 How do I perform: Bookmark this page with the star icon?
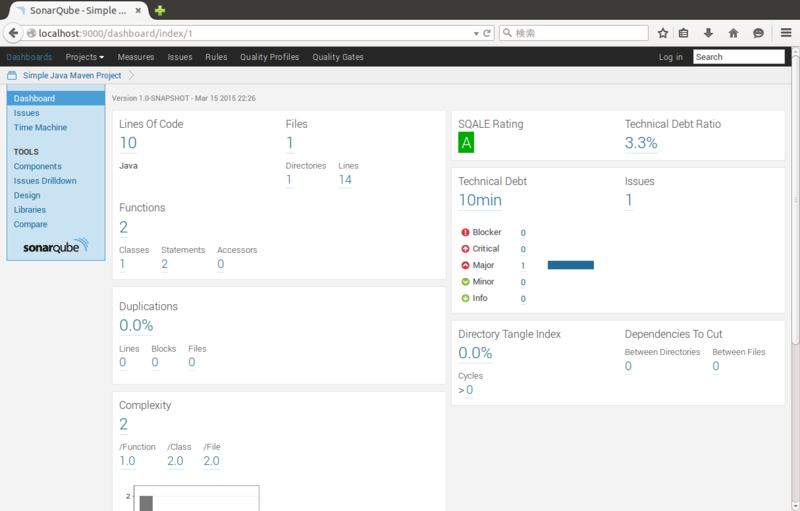click(x=663, y=33)
